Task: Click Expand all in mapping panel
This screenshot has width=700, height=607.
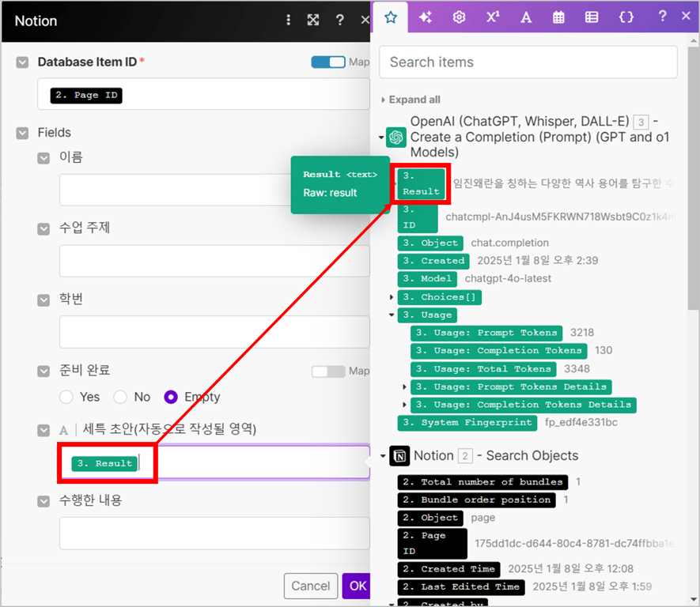Action: 414,100
